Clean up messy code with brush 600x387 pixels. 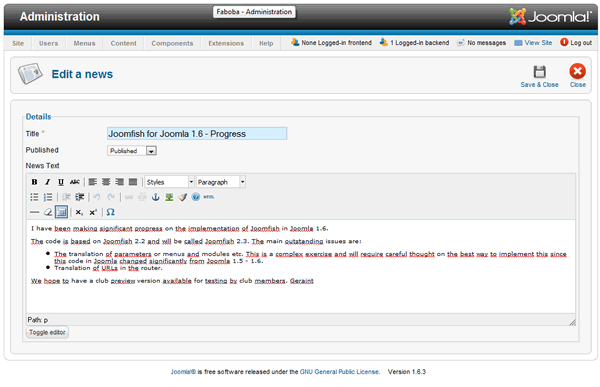183,197
